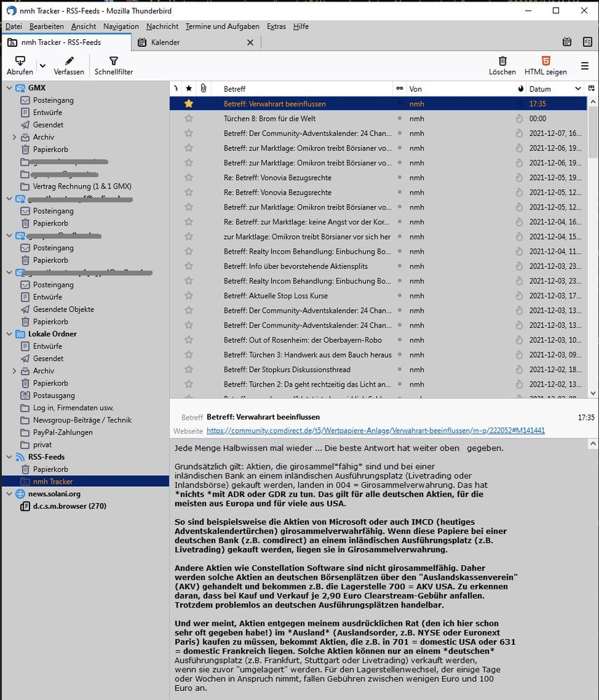
Task: Click the attachment paperclip column header
Action: point(202,89)
